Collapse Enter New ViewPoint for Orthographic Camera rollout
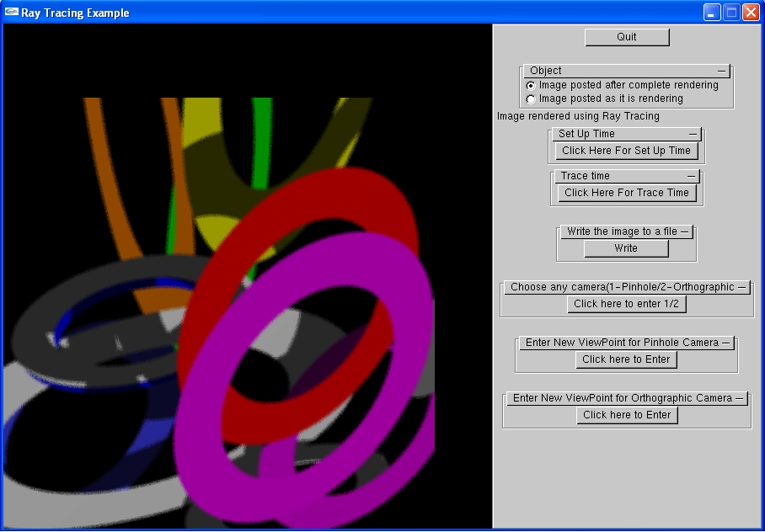 (627, 398)
